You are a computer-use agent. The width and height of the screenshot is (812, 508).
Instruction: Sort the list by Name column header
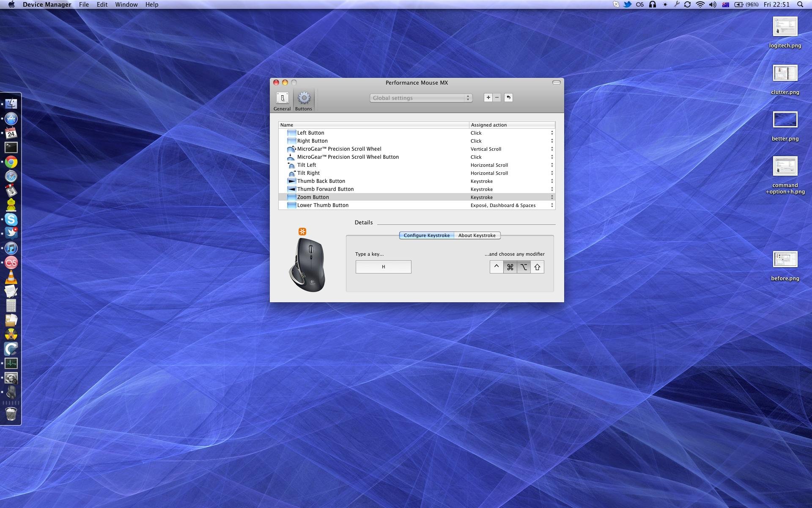(374, 125)
